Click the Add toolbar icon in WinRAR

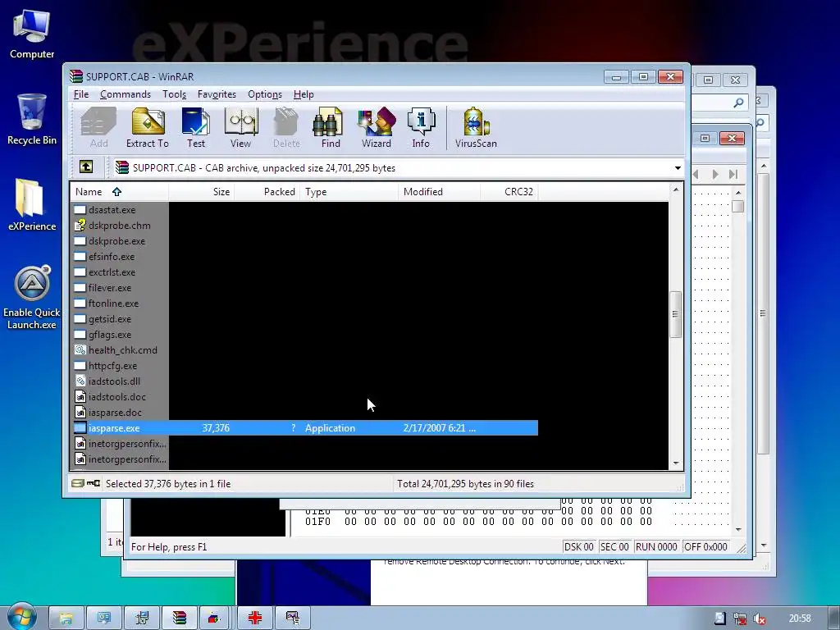[98, 127]
